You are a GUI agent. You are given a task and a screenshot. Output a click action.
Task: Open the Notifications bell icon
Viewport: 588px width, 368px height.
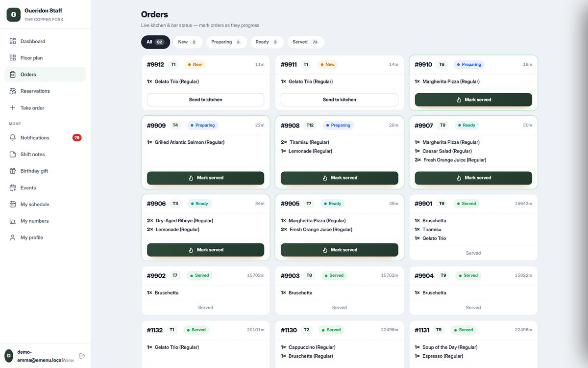(13, 138)
